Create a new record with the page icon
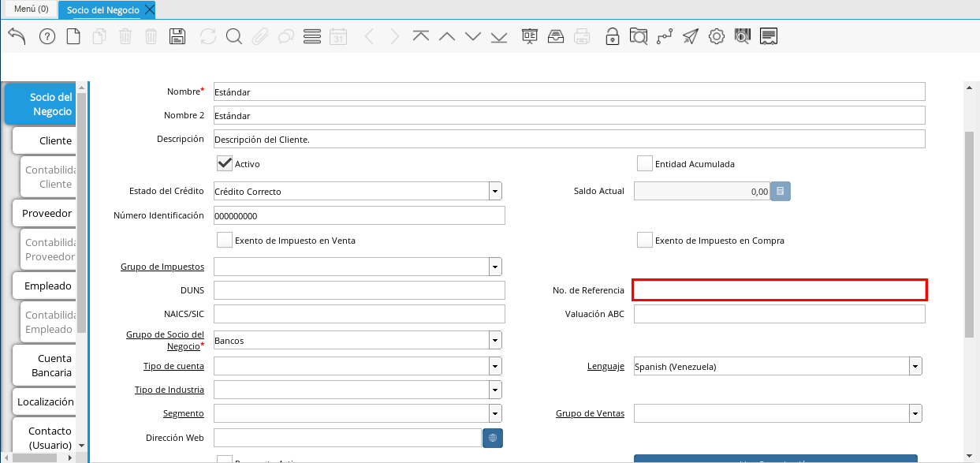The height and width of the screenshot is (463, 980). (73, 36)
